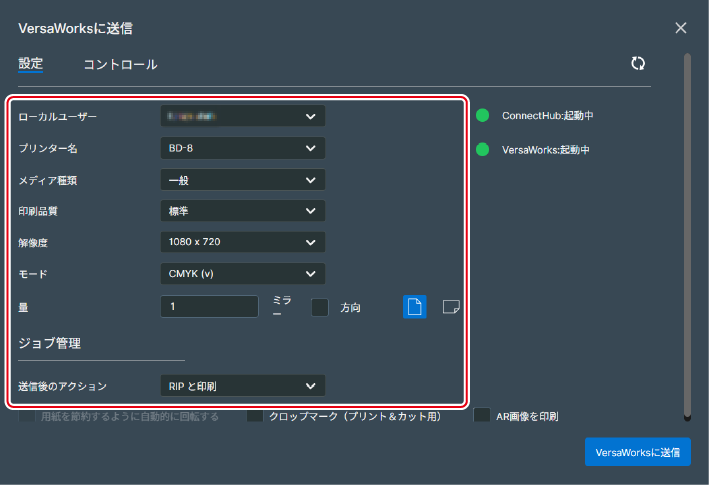Click the VersaWorksに送信 dialog title
Image resolution: width=709 pixels, height=485 pixels.
(x=76, y=28)
